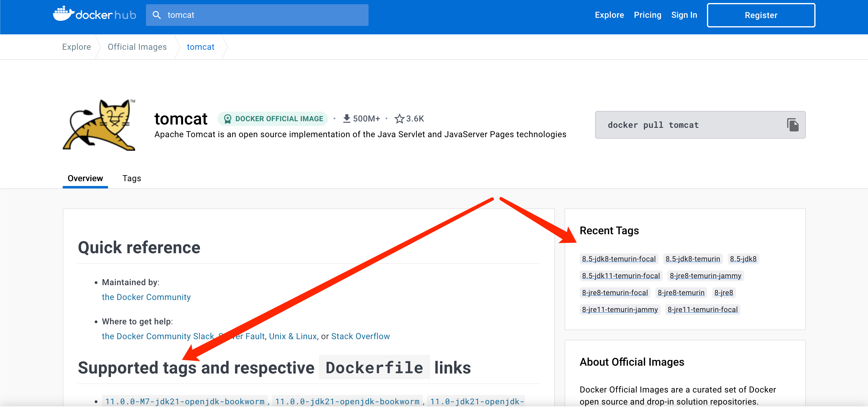The width and height of the screenshot is (868, 413).
Task: Switch to the Tags tab
Action: 132,178
